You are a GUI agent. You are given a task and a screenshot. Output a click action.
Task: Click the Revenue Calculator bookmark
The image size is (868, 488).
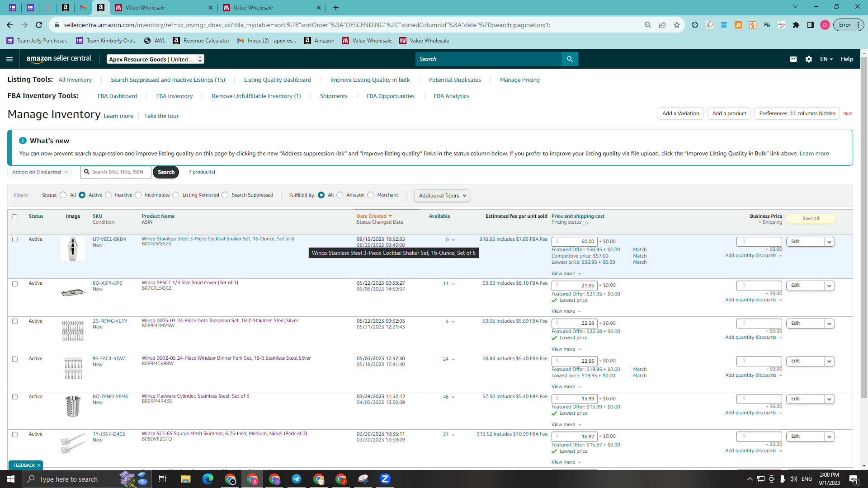[x=201, y=41]
